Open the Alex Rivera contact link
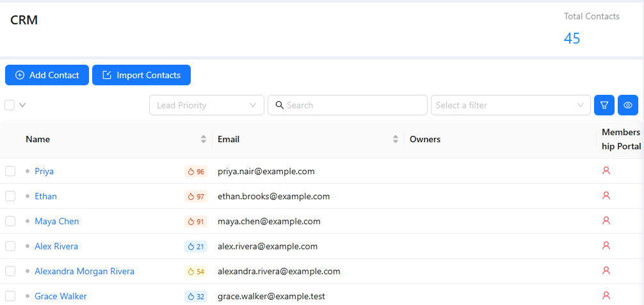The height and width of the screenshot is (305, 644). pos(56,246)
